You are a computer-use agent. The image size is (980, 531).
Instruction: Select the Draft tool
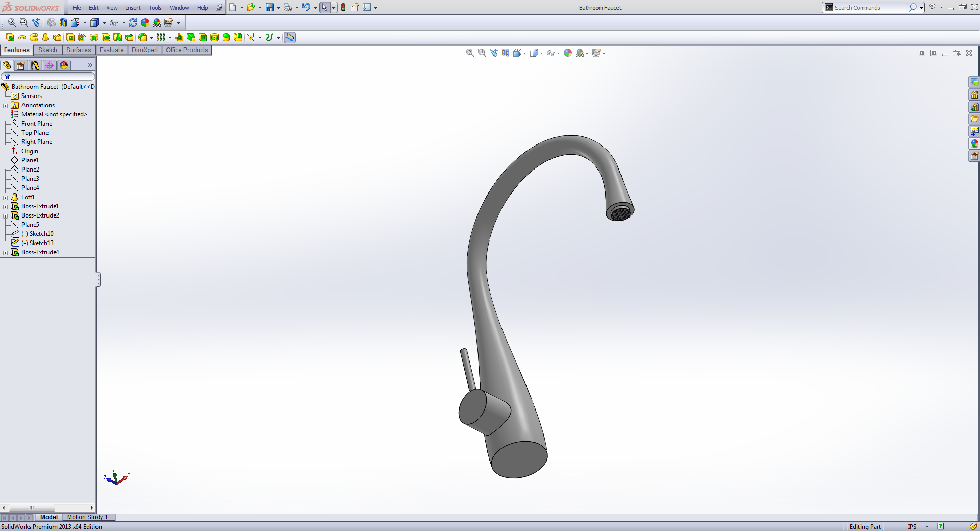(x=190, y=37)
